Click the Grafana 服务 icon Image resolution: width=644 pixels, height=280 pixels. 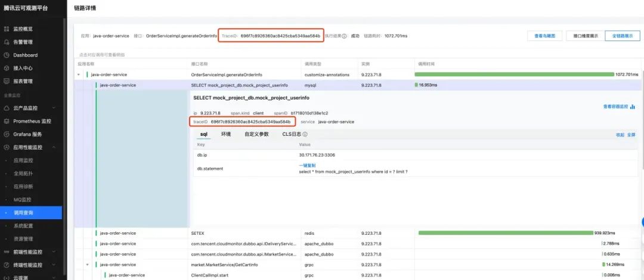(x=6, y=134)
